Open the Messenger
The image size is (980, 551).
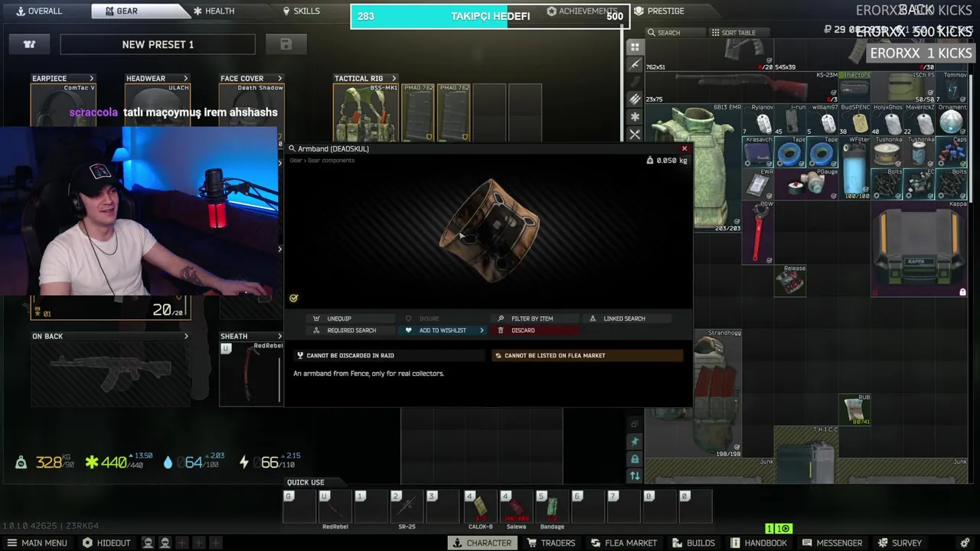[x=832, y=543]
